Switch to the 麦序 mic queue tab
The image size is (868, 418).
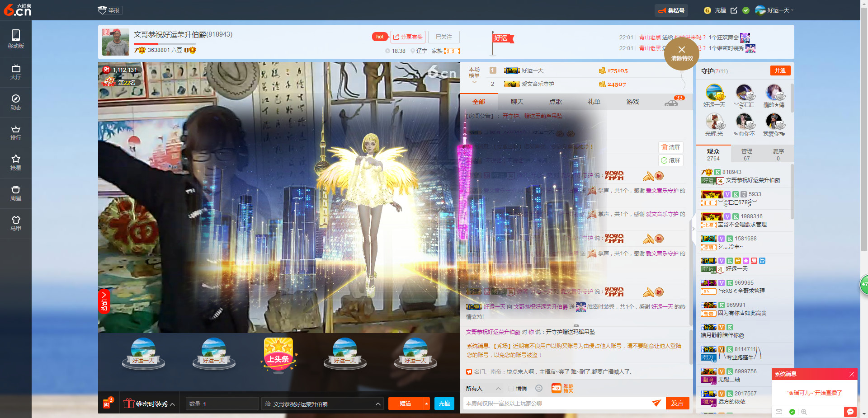tap(778, 154)
